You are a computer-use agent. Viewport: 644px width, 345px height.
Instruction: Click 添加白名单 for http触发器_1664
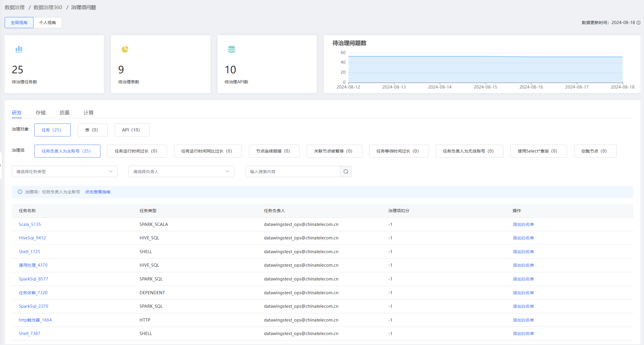[x=523, y=320]
